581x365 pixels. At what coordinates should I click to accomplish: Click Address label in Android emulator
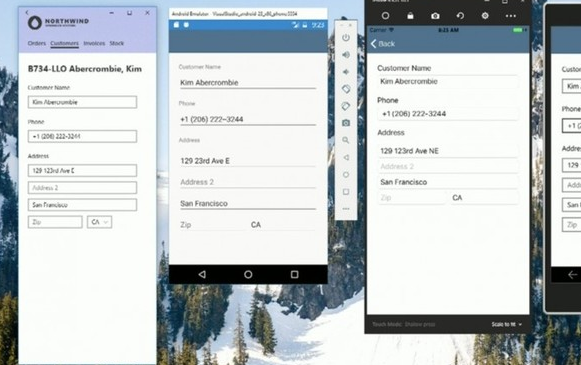189,140
